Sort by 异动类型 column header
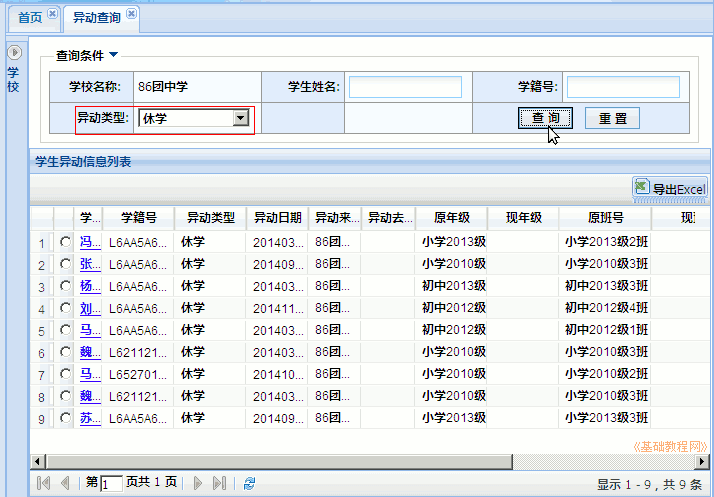The image size is (714, 497). click(210, 218)
